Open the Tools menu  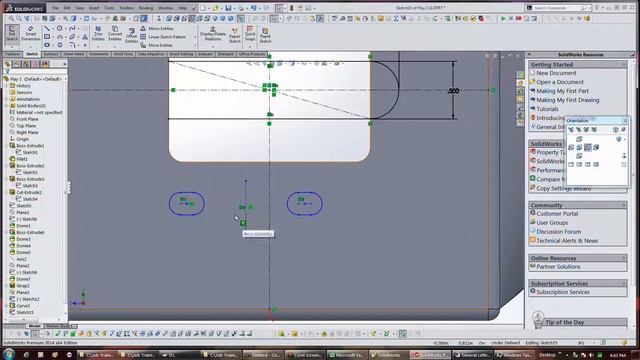click(x=109, y=8)
